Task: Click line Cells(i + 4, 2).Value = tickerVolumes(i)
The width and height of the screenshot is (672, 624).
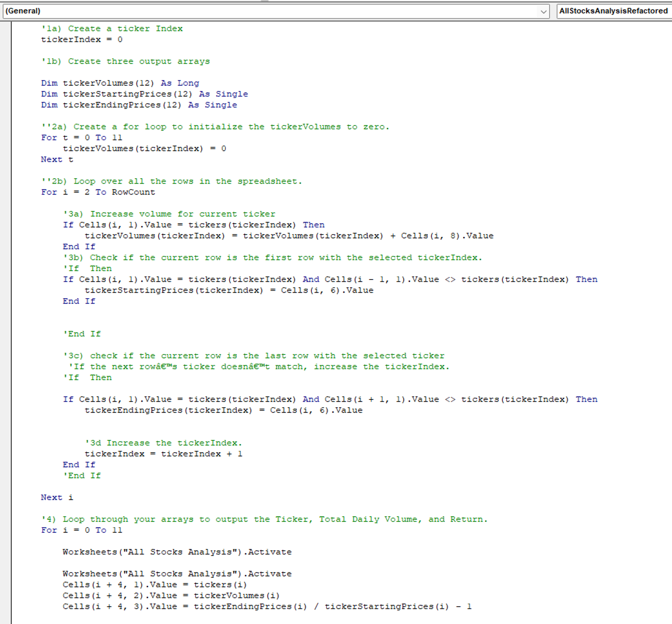Action: (x=171, y=596)
